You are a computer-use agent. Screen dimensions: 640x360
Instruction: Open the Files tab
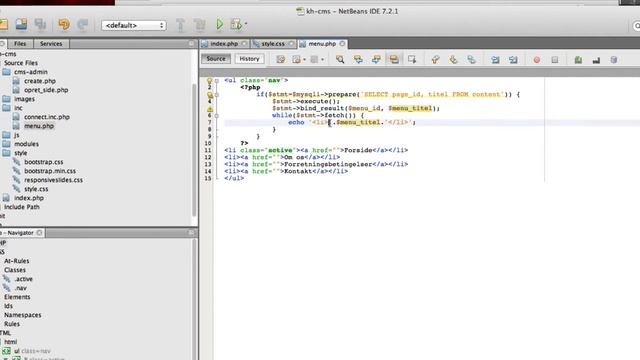[20, 44]
